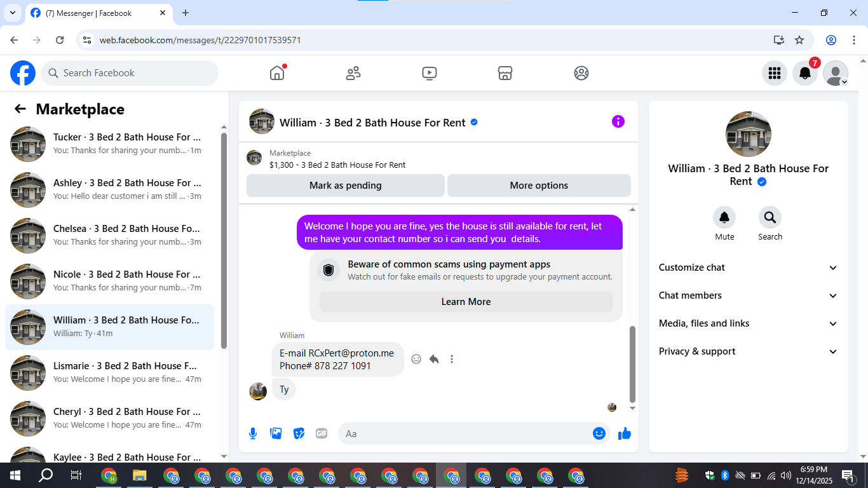Select the Messenger | Facebook tab

(x=98, y=13)
